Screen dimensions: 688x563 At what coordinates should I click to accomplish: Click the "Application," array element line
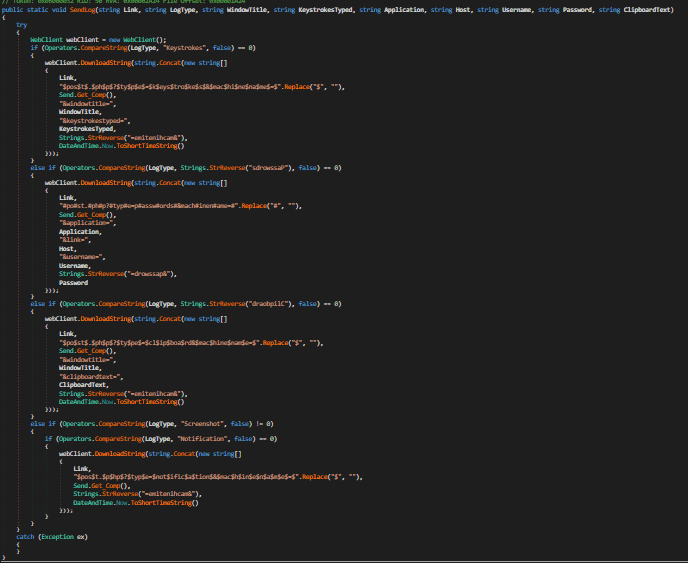coord(80,231)
